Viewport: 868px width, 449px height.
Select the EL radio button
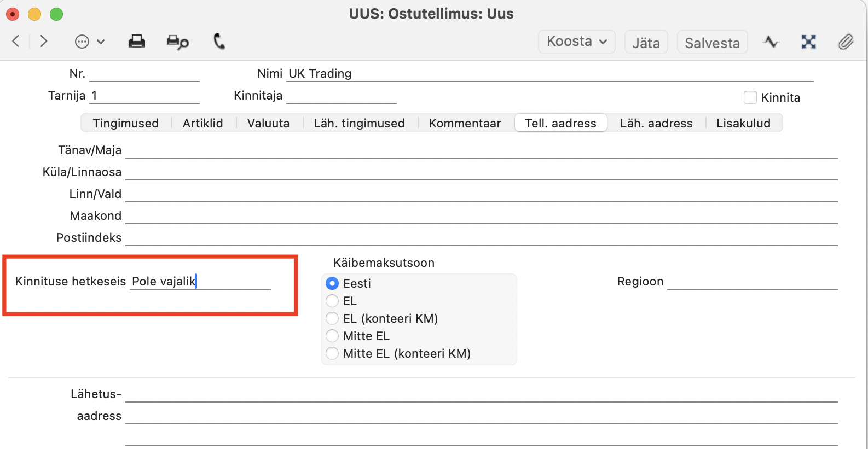coord(332,301)
